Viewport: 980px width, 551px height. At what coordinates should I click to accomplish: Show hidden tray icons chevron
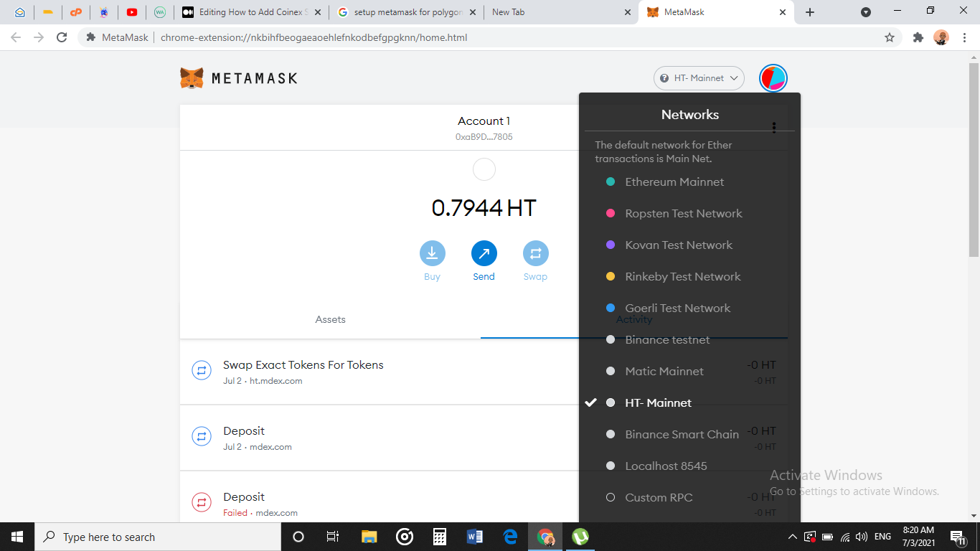coord(792,537)
